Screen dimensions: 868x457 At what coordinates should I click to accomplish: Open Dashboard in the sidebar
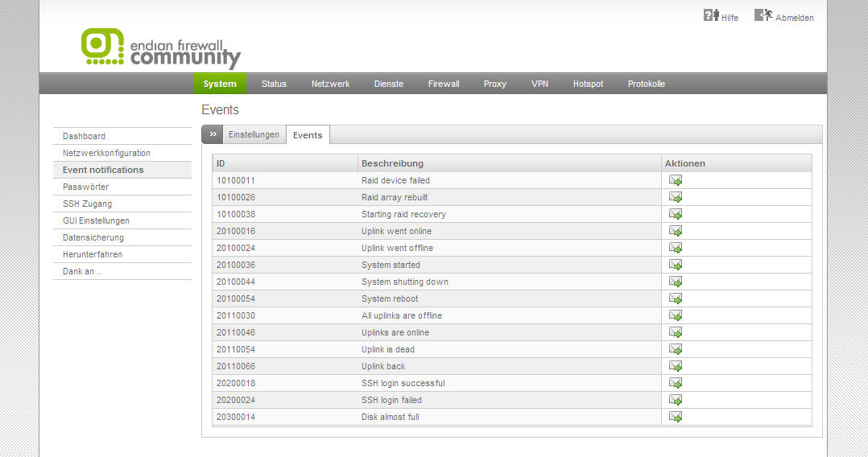pos(85,136)
